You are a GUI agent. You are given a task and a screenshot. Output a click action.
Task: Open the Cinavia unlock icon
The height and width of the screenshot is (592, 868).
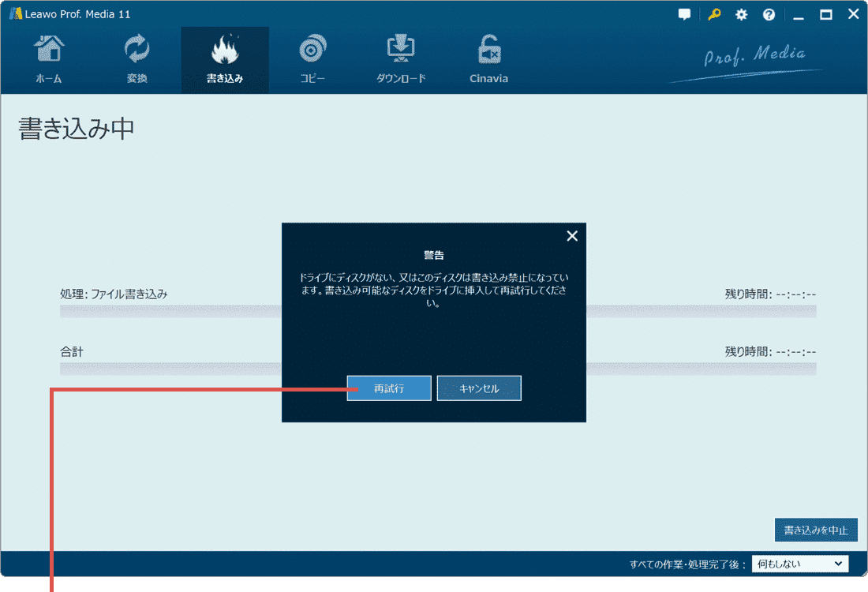[x=488, y=51]
